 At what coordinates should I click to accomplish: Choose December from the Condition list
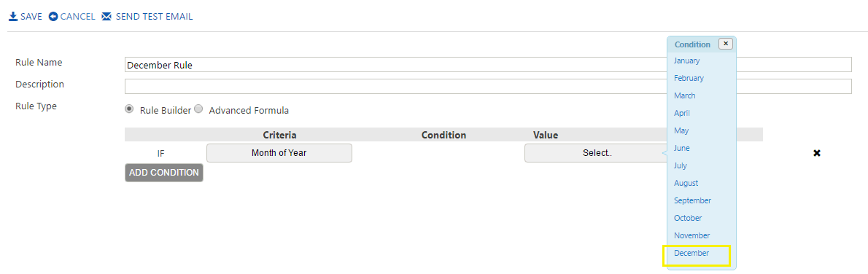pyautogui.click(x=691, y=253)
